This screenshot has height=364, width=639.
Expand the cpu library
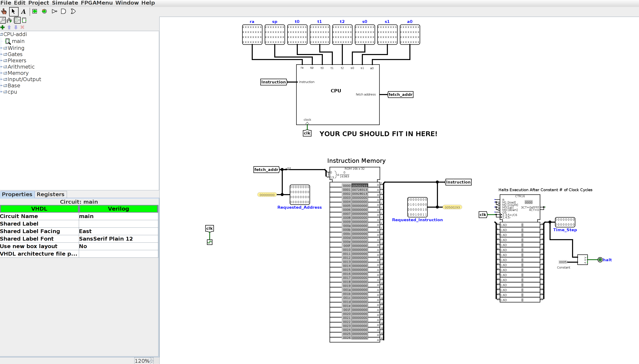pos(1,92)
